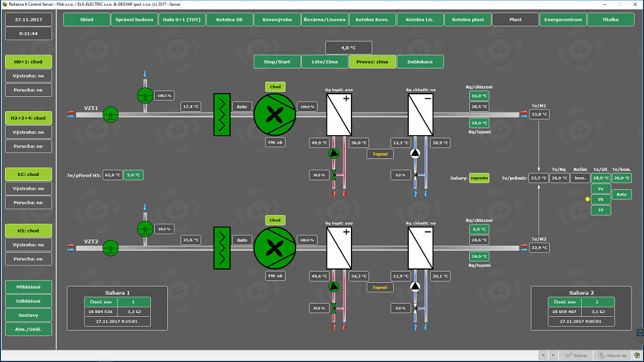Click the VZT2 cooler exchanger minus symbol
Image resolution: width=644 pixels, height=362 pixels.
coord(427,232)
